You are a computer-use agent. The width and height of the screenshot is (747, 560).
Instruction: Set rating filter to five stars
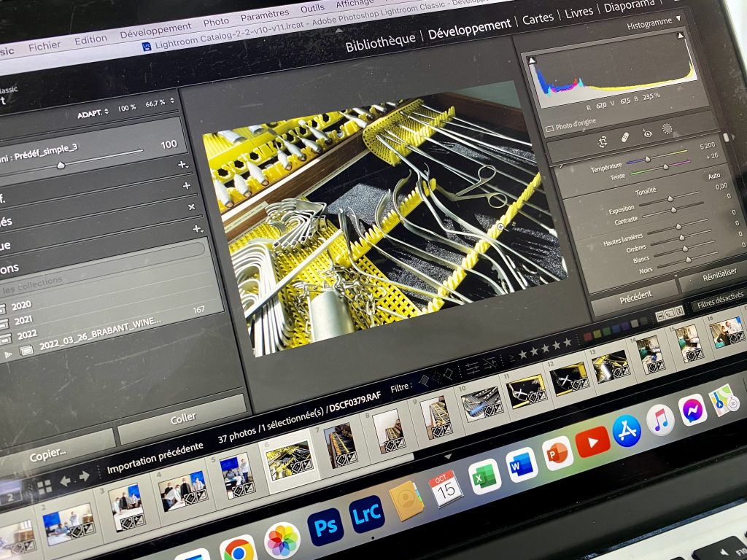pyautogui.click(x=568, y=343)
